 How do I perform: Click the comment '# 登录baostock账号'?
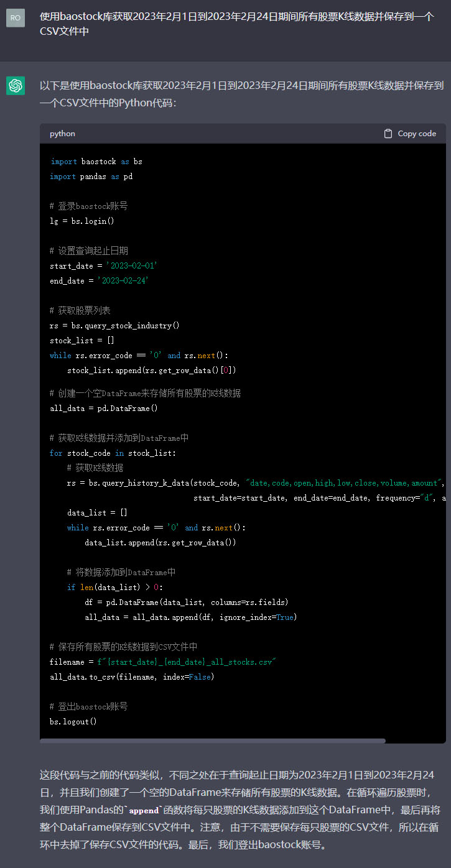88,206
